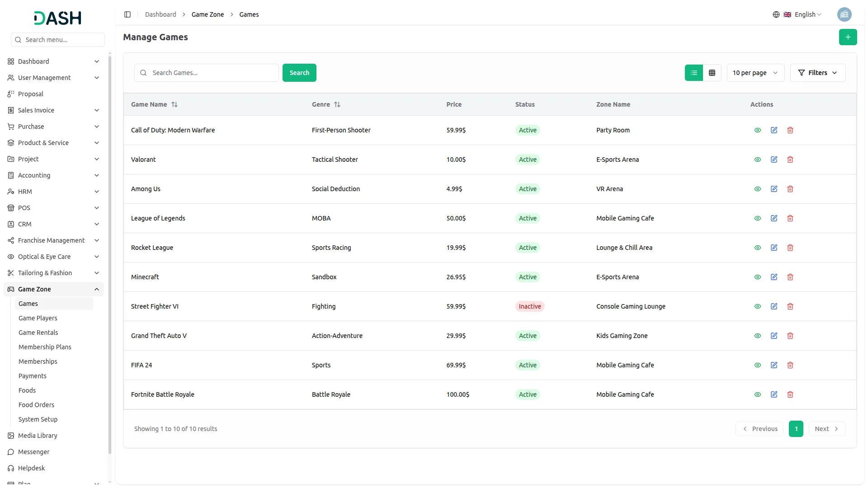868x488 pixels.
Task: Sort the table by Game Name
Action: tap(174, 104)
